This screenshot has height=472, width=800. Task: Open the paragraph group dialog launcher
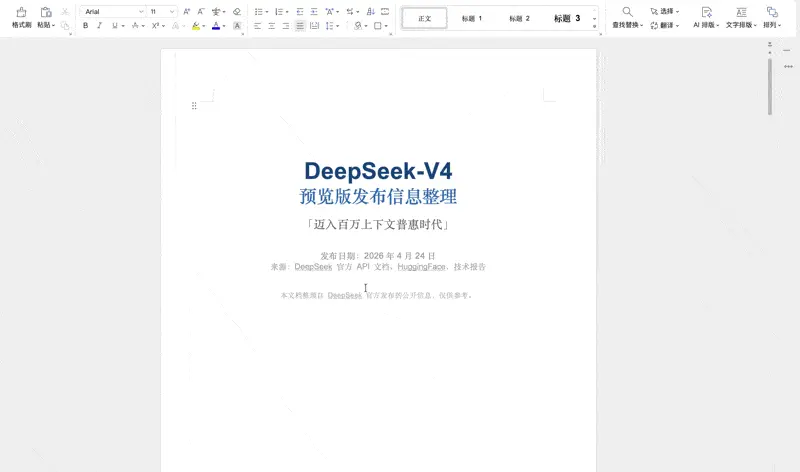391,34
